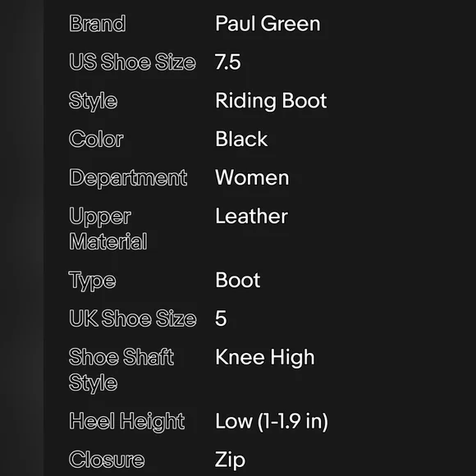Click the Leather material value
Viewport: 476px width, 476px height.
[x=252, y=216]
